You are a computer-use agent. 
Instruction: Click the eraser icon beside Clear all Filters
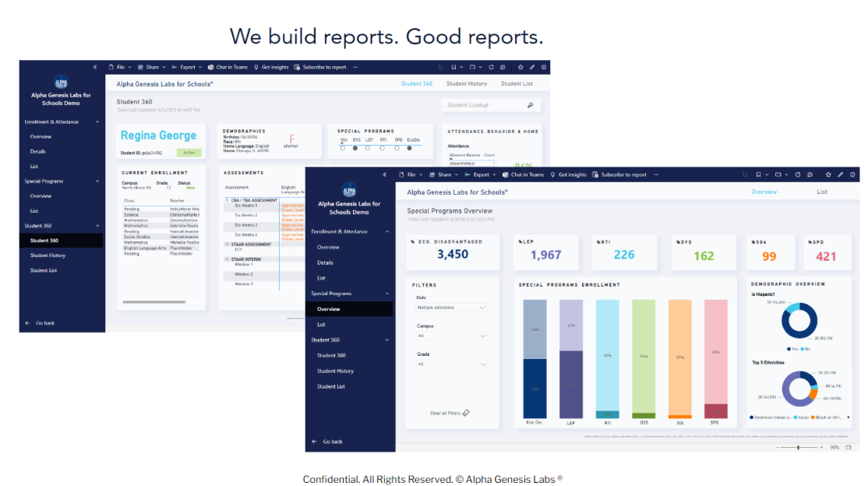click(465, 413)
